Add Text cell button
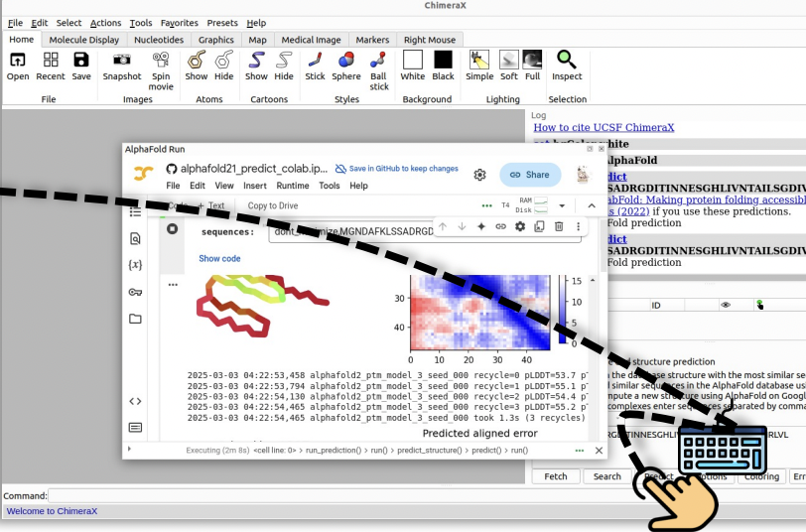This screenshot has width=806, height=532. pos(211,205)
